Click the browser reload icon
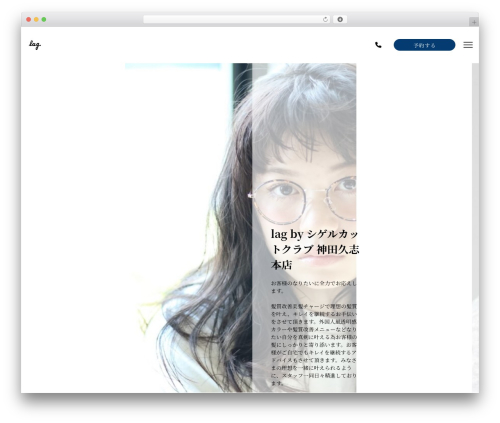Viewport: 500px width, 423px height. [325, 20]
